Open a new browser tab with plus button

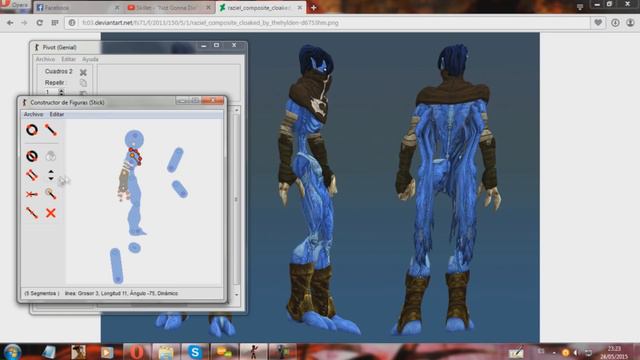[313, 7]
